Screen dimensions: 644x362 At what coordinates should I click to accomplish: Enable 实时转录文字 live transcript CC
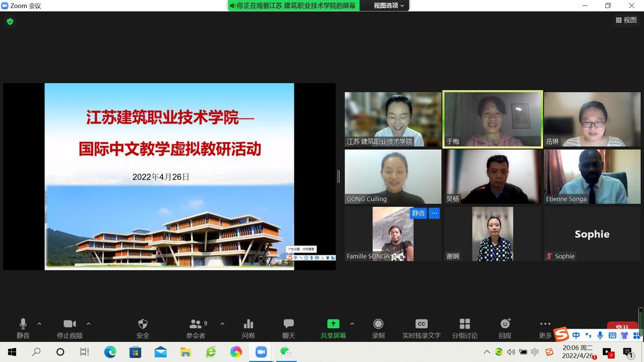point(421,328)
